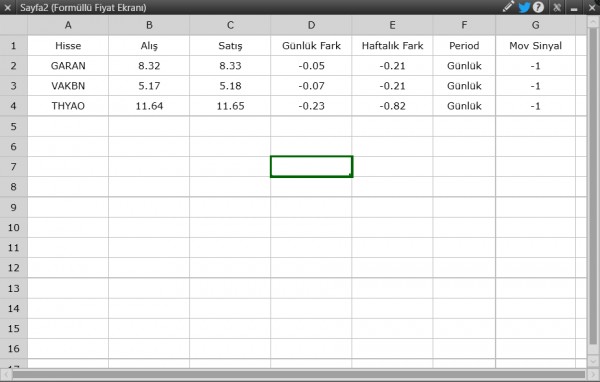Click the pencil edit icon in title bar
The image size is (600, 382).
(x=508, y=7)
